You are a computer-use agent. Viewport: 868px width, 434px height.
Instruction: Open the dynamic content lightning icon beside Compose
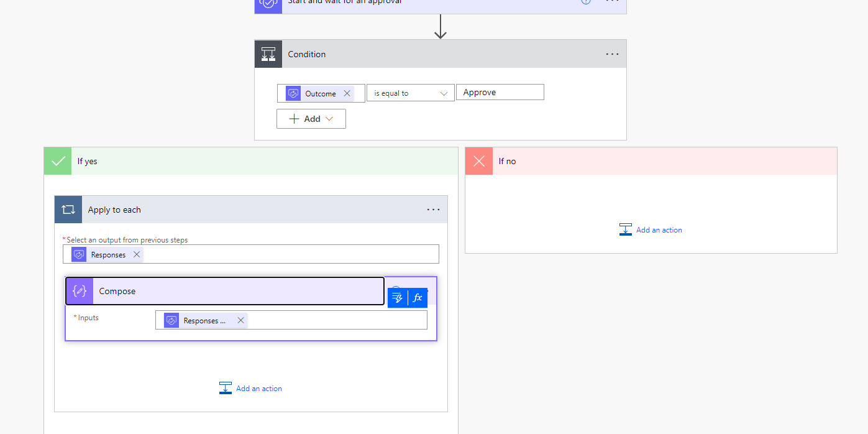(397, 297)
